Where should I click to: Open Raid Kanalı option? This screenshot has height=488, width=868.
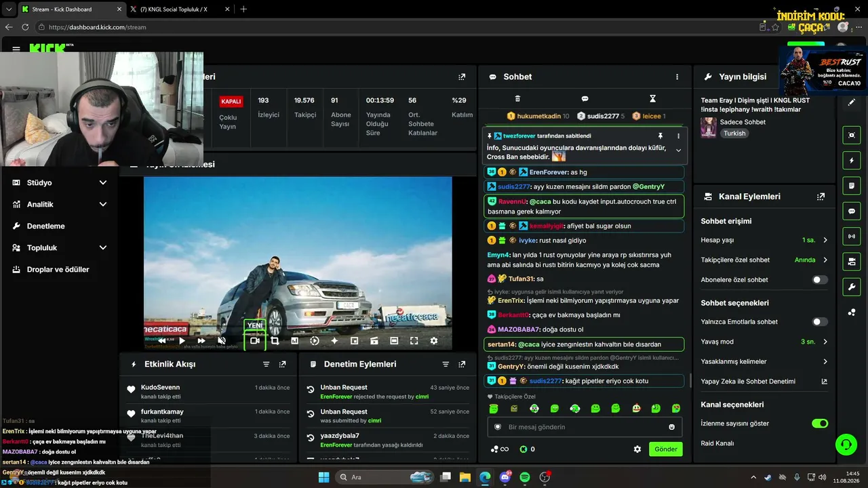coord(717,443)
